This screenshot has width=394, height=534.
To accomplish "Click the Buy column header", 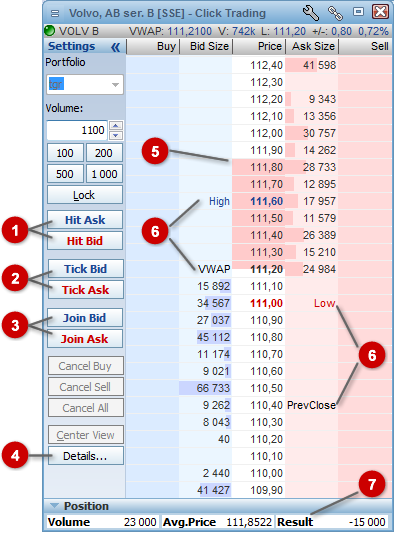I will click(x=153, y=47).
